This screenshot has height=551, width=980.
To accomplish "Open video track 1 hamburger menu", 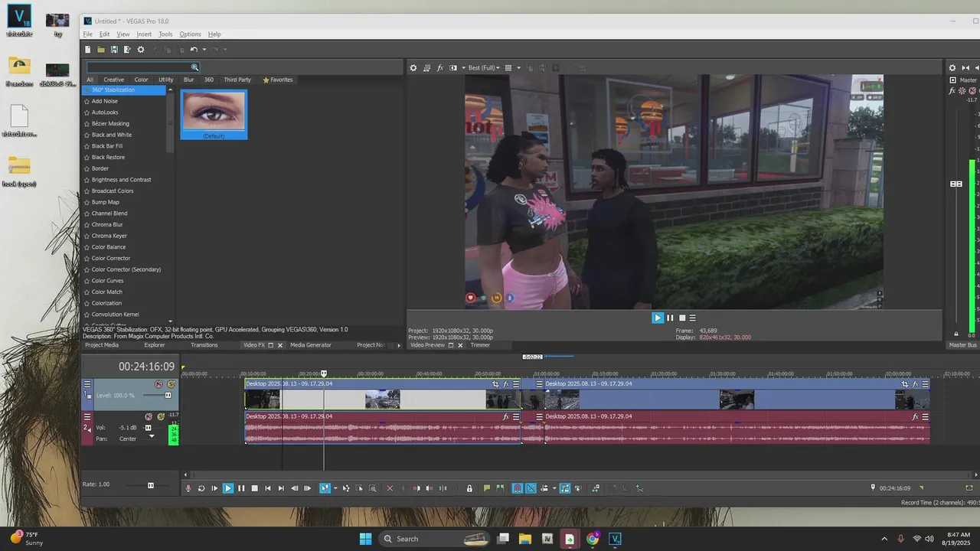I will coord(87,384).
